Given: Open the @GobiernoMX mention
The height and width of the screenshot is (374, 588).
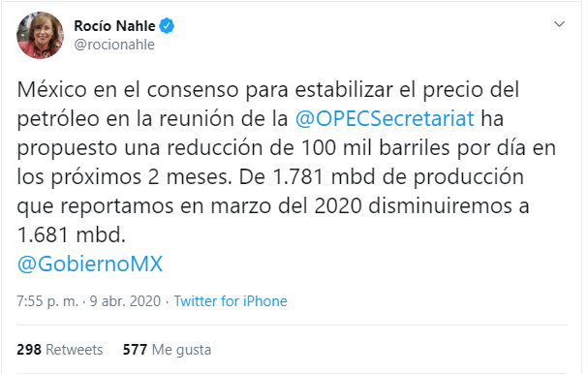Looking at the screenshot, I should (x=90, y=265).
